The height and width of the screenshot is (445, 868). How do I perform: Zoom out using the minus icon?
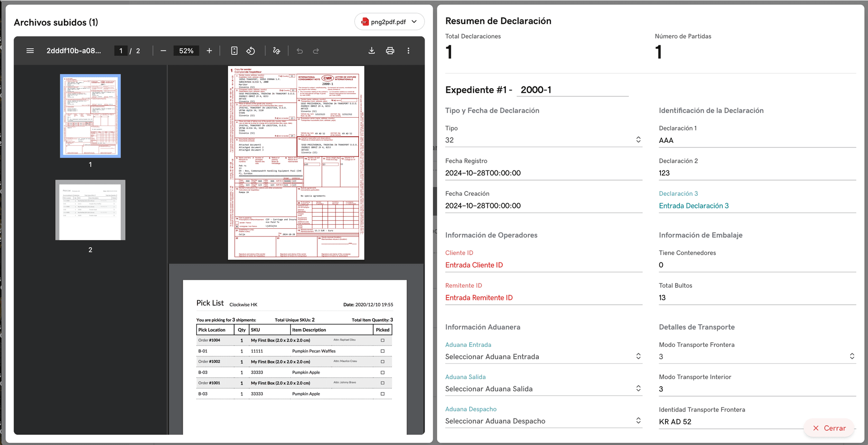tap(163, 51)
